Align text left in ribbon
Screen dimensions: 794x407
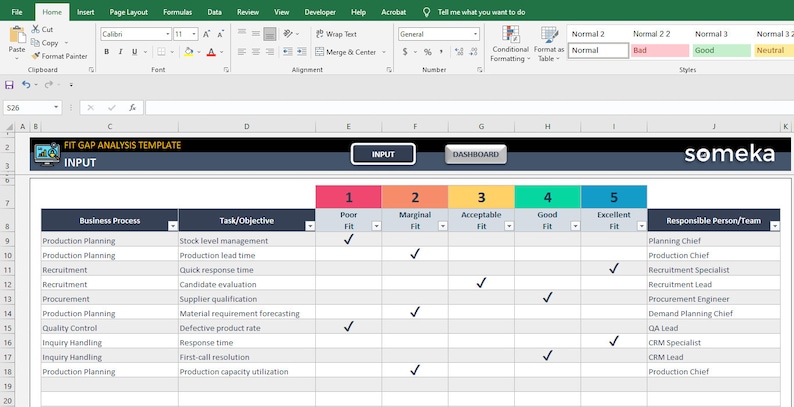[x=242, y=52]
